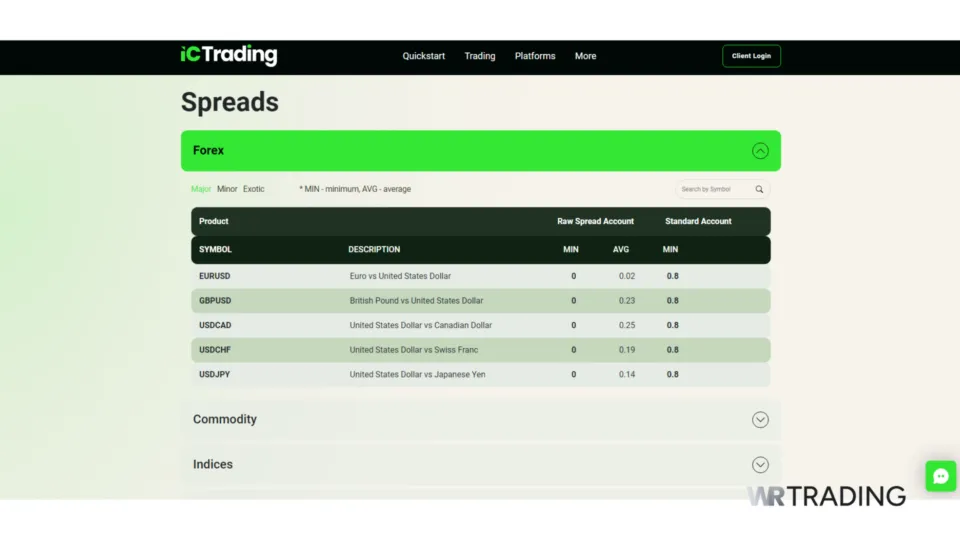This screenshot has height=540, width=960.
Task: Click the IC Trading logo
Action: point(229,56)
